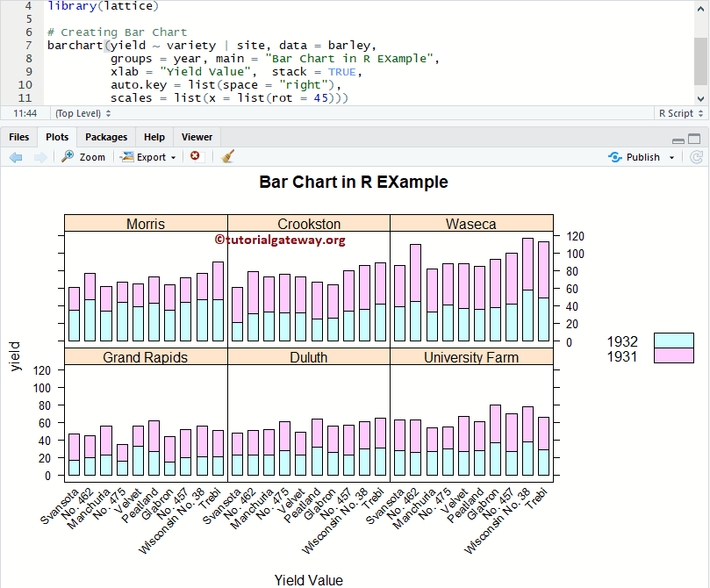Refresh the plot with the circular arrow icon

tap(698, 156)
